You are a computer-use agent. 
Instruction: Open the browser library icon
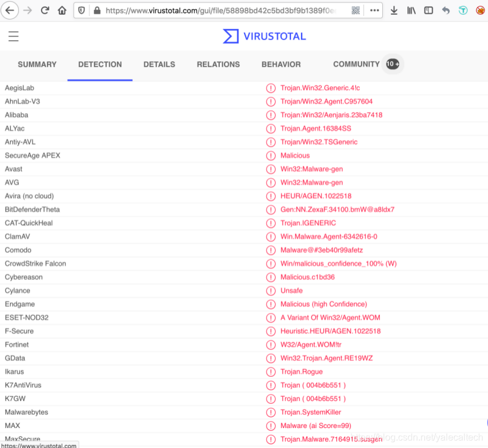411,11
